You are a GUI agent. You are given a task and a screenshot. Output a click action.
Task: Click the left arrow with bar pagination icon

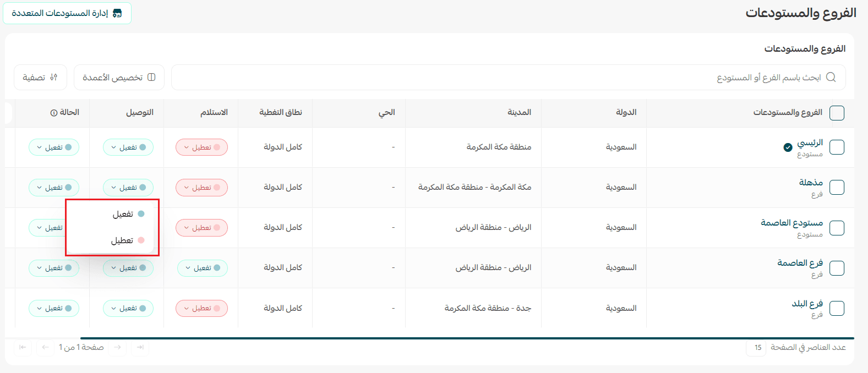[x=23, y=347]
